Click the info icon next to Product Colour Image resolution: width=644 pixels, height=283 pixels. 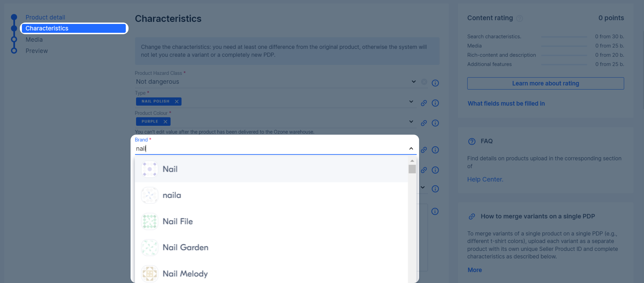coord(435,123)
